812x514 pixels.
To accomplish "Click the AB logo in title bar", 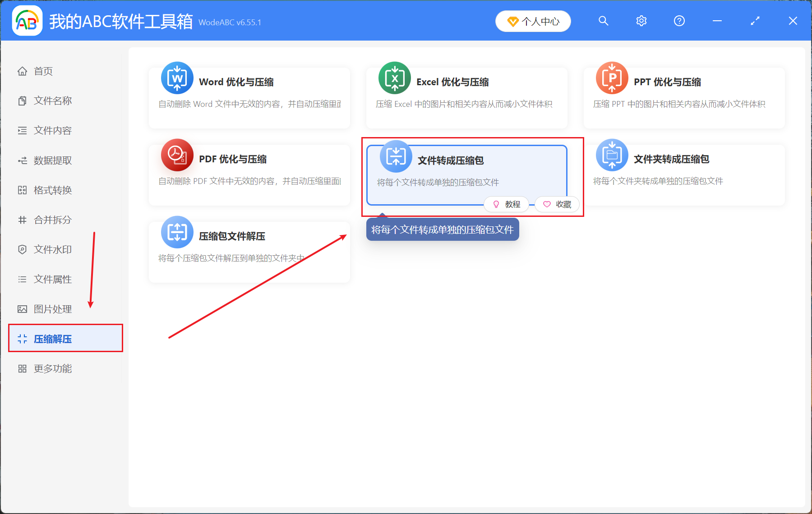I will coord(27,20).
